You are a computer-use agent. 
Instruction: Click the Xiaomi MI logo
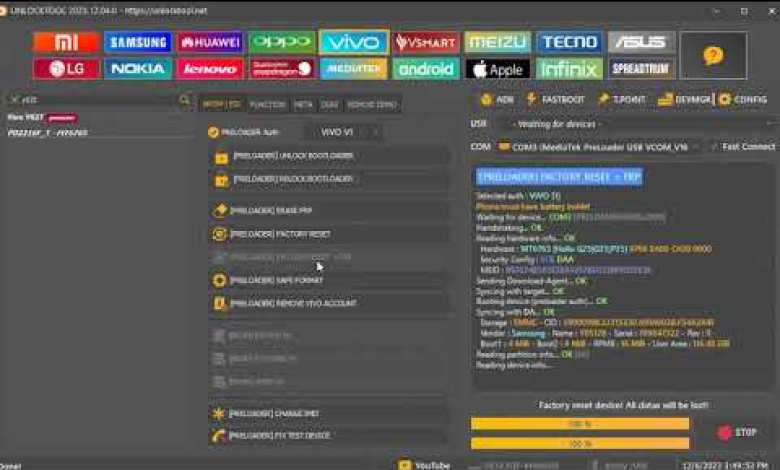click(x=66, y=42)
